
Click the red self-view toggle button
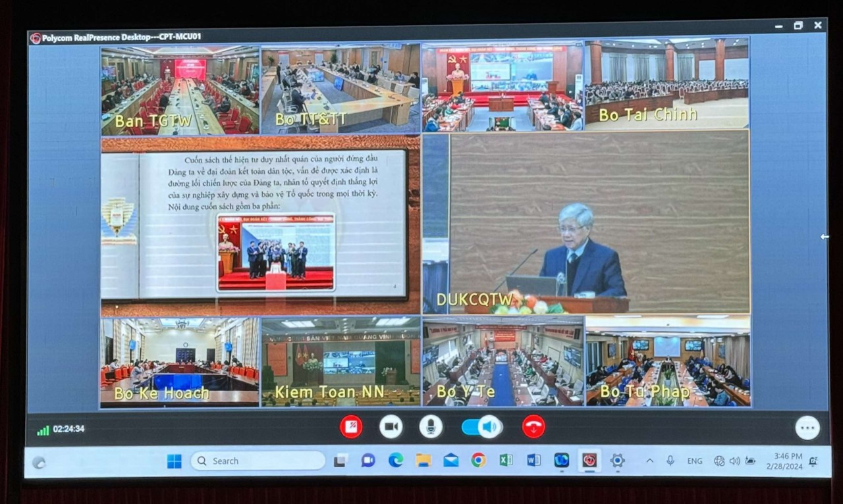(351, 427)
